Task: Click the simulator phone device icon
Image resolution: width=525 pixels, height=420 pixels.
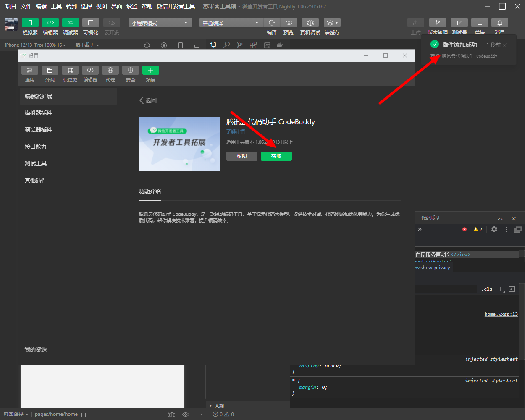Action: pos(181,45)
